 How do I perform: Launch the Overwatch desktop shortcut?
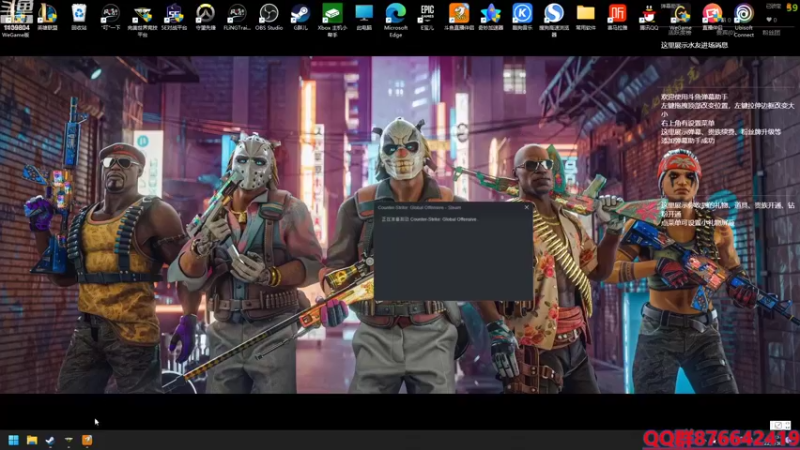tap(206, 17)
